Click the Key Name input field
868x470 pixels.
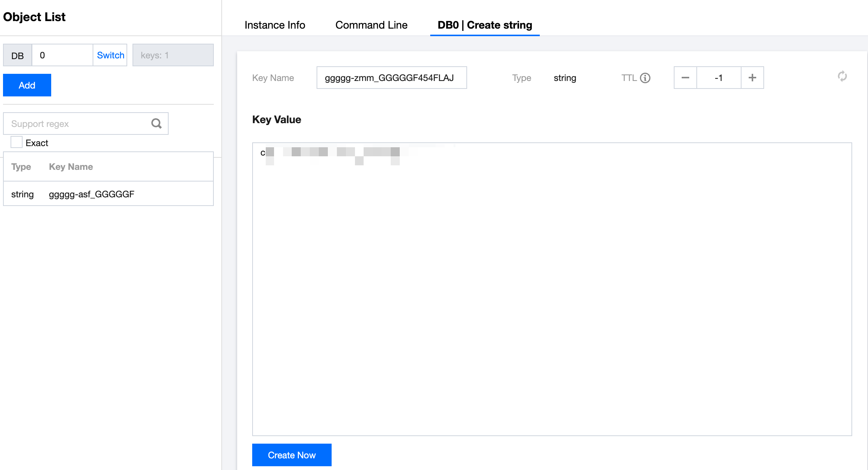coord(391,78)
